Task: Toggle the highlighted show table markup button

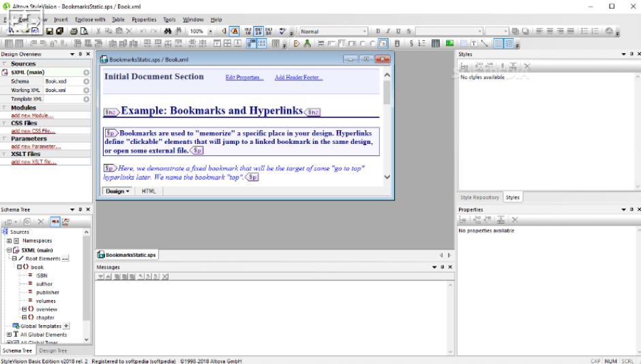Action: pyautogui.click(x=251, y=44)
